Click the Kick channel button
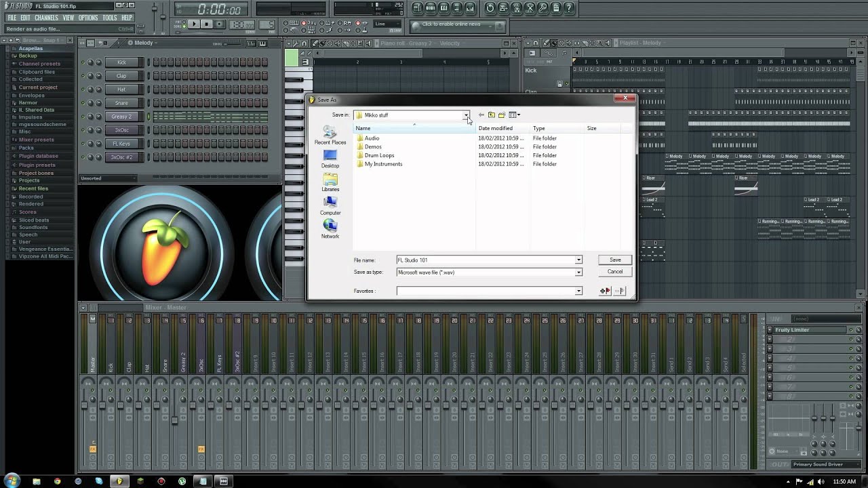Viewport: 868px width, 488px height. click(x=121, y=62)
